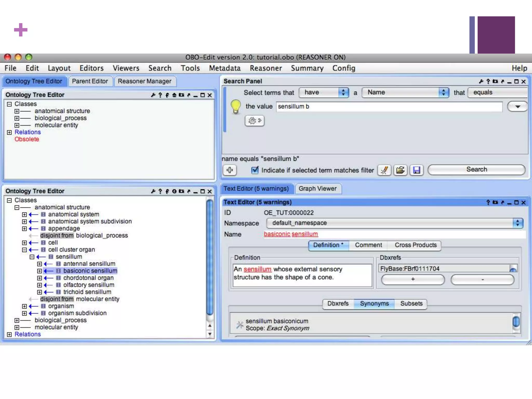Image resolution: width=532 pixels, height=399 pixels.
Task: Switch to the Graph Viewer tab
Action: pyautogui.click(x=317, y=189)
